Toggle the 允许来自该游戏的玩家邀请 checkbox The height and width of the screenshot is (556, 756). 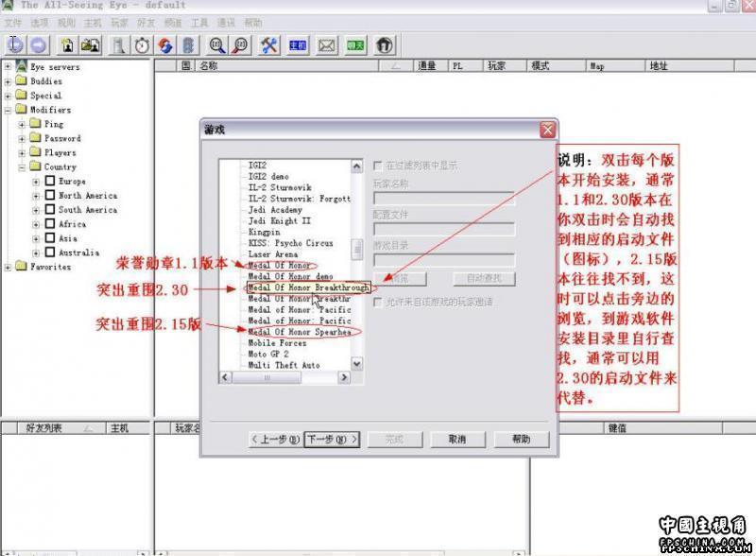[x=377, y=303]
